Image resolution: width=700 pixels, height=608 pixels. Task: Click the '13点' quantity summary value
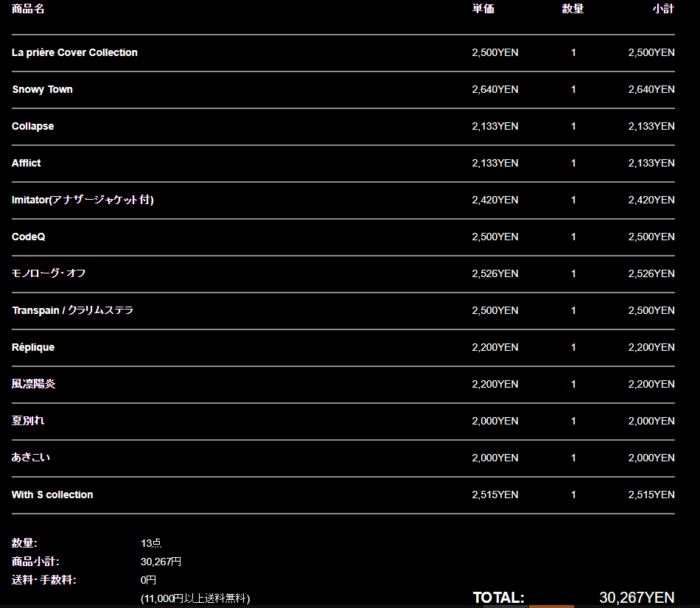point(151,543)
